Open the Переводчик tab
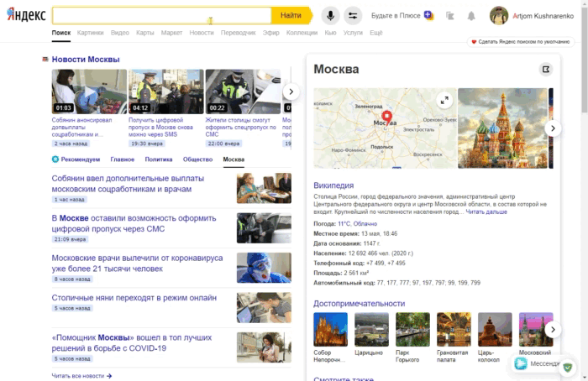The height and width of the screenshot is (381, 588). (x=238, y=33)
